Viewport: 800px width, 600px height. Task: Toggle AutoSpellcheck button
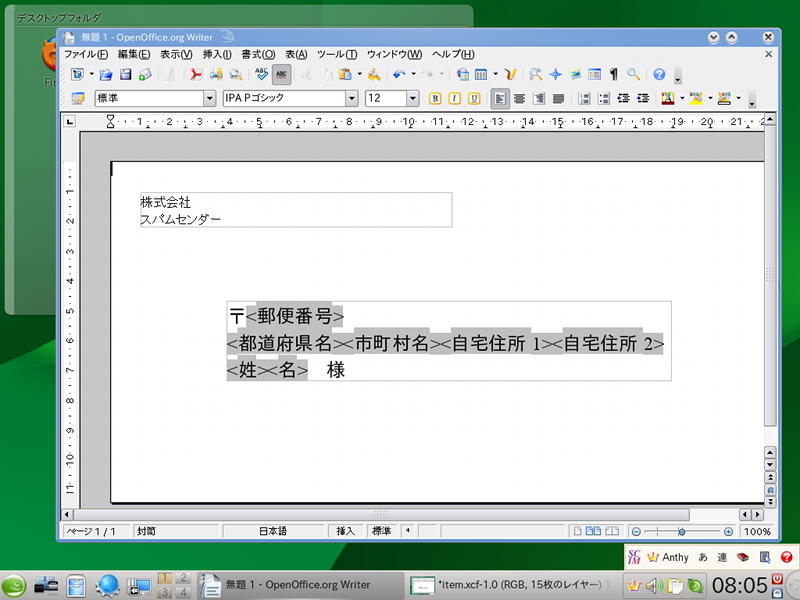click(x=282, y=74)
